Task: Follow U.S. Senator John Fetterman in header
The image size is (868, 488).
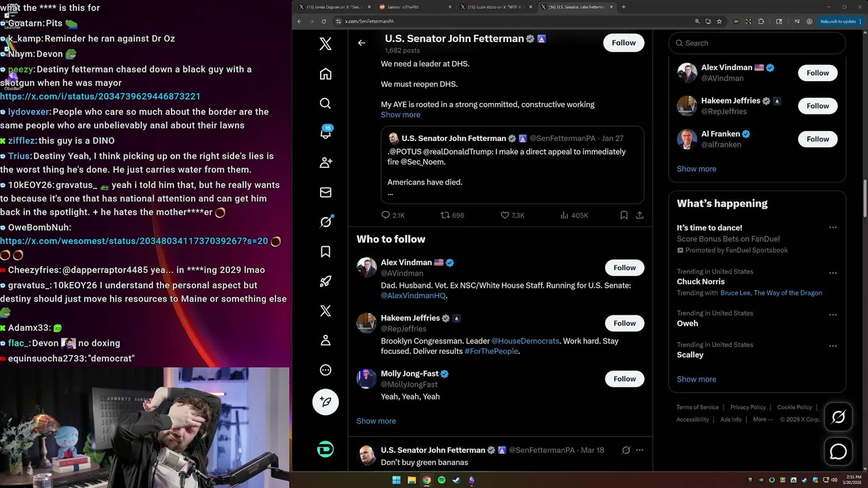Action: pos(623,43)
